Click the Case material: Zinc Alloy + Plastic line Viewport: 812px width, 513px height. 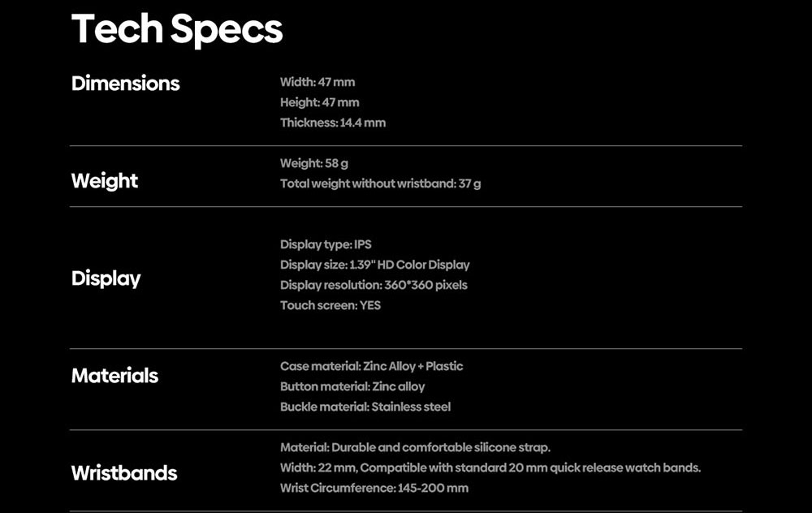pyautogui.click(x=371, y=366)
